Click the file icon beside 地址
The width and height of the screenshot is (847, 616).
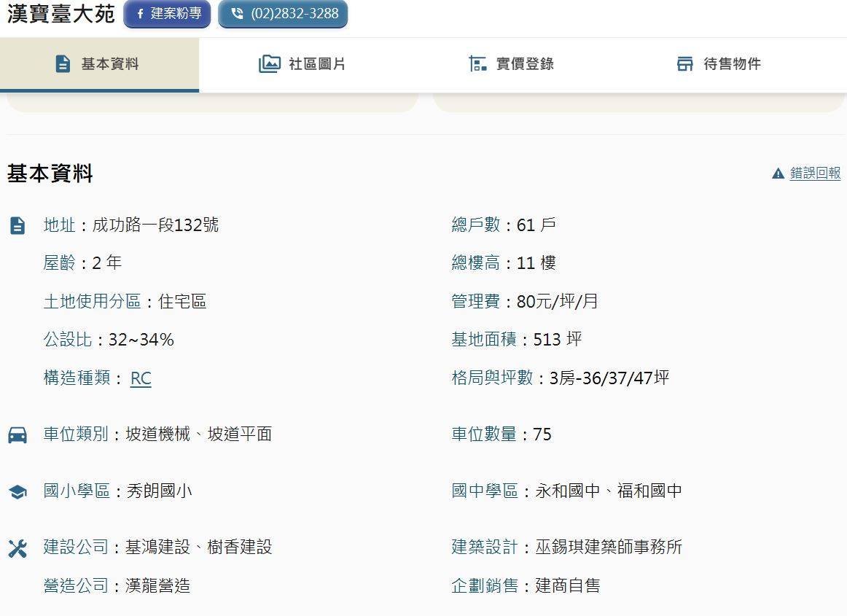17,226
